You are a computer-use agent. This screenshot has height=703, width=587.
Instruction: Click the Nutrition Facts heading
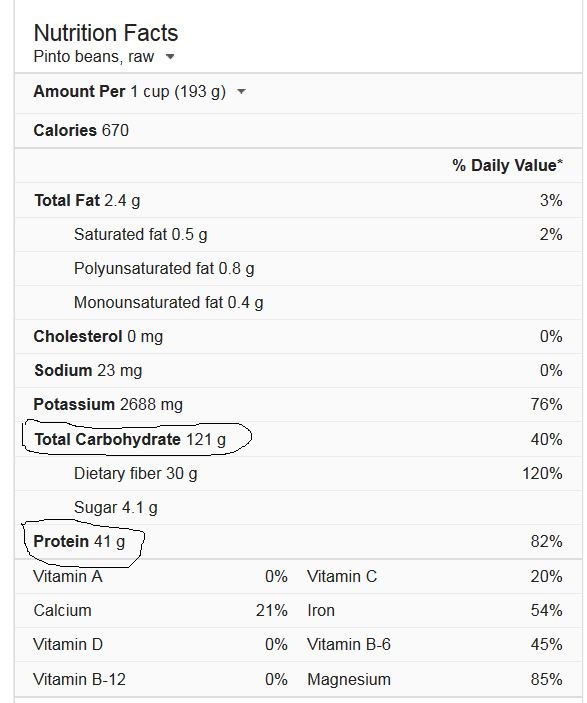click(106, 33)
